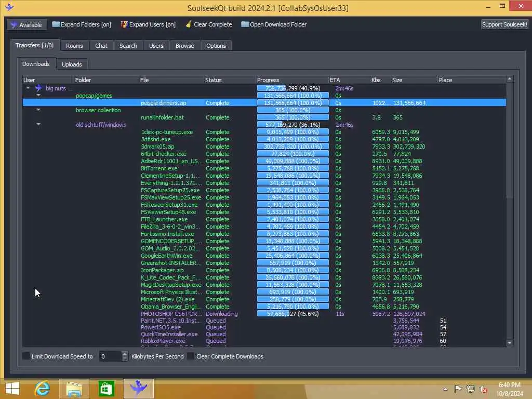Viewport: 532px width, 399px height.
Task: Sort by Folder column header
Action: pos(106,80)
